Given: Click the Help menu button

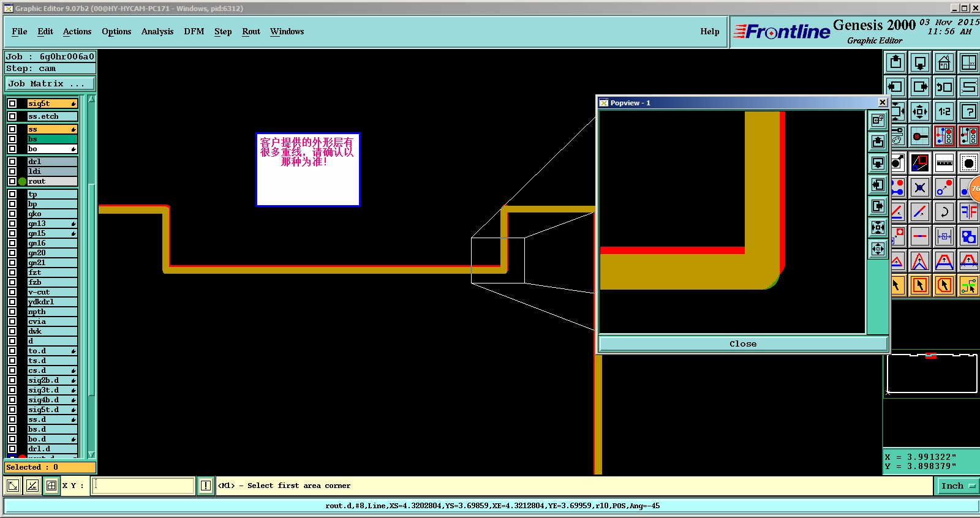Looking at the screenshot, I should coord(710,31).
